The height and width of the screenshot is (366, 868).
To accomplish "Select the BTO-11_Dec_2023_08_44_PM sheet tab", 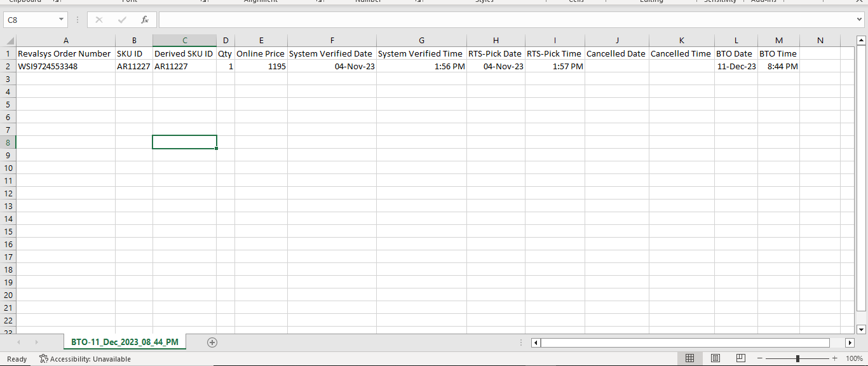I will coord(125,342).
